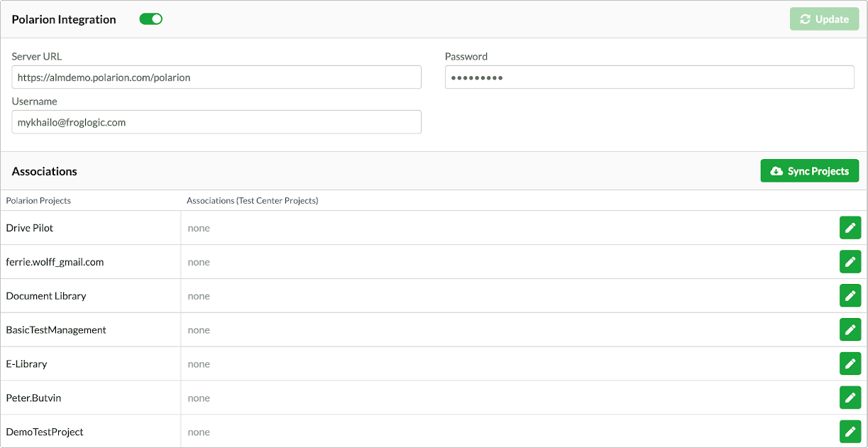
Task: Select the Drive Pilot project name
Action: tap(30, 228)
